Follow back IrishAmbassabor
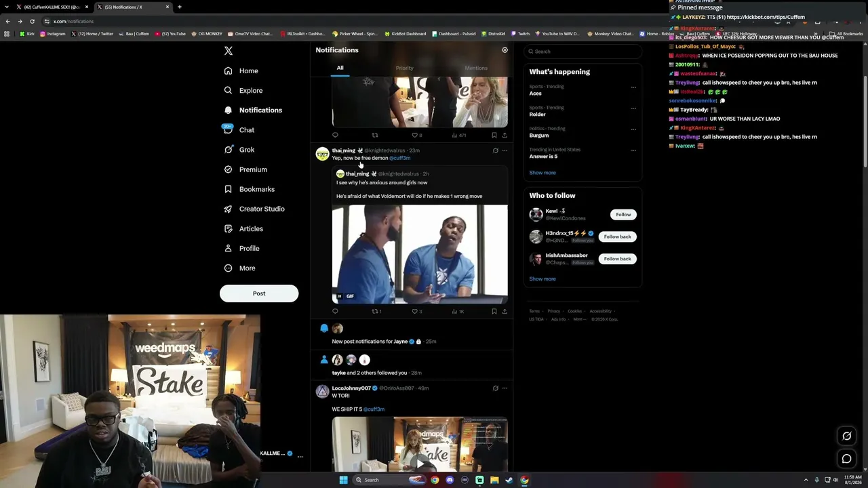 click(x=617, y=259)
